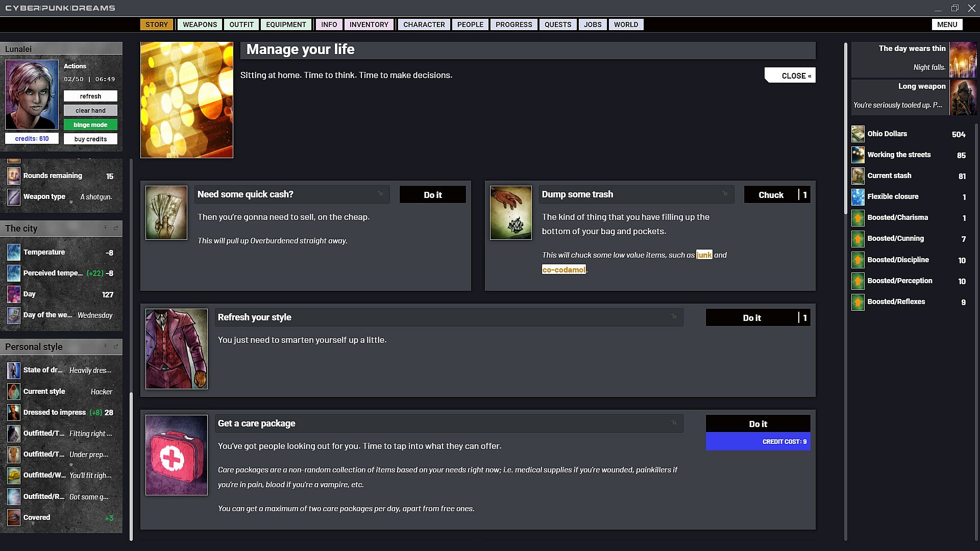The image size is (980, 551).
Task: Click the Temperature icon in The city
Action: tap(14, 253)
